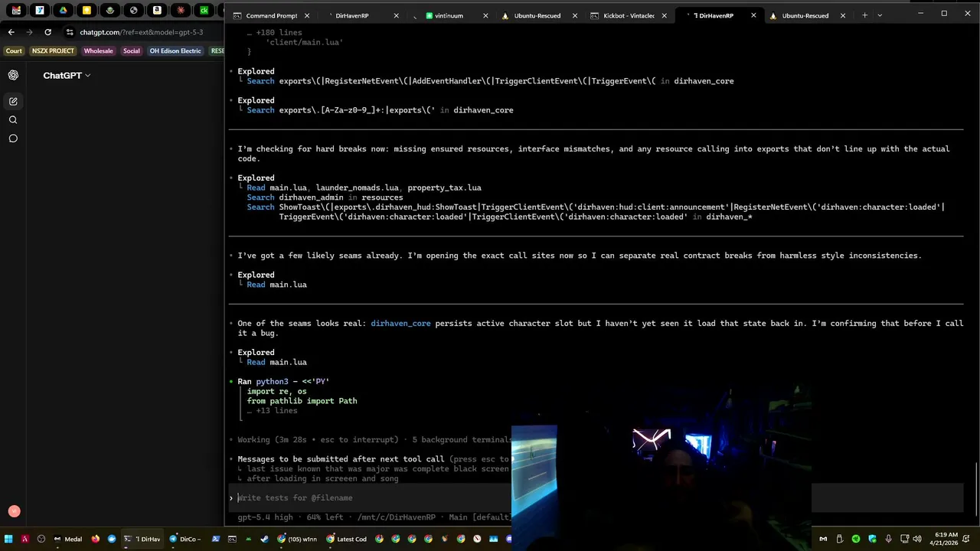Viewport: 980px width, 551px height.
Task: Open the Kickbot - Vintaclec terminal tab
Action: (x=628, y=15)
